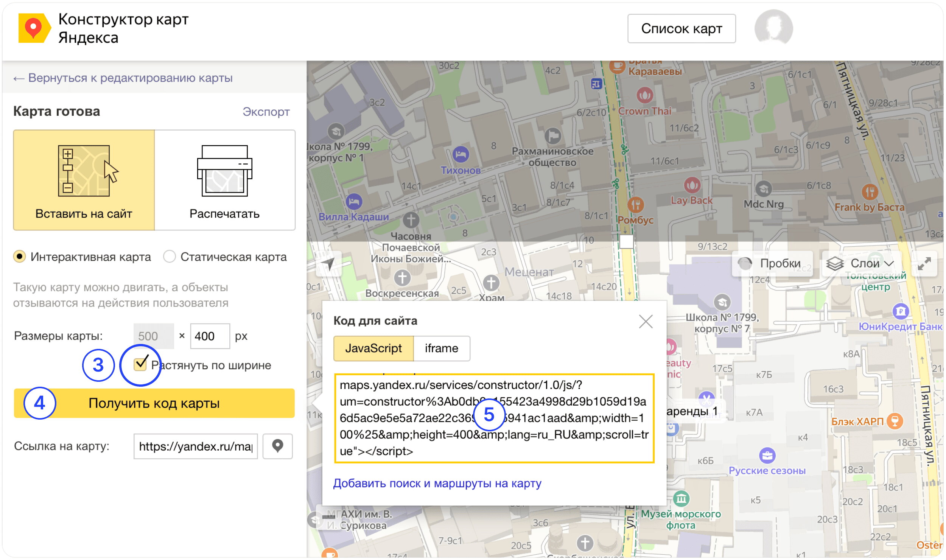Click the map pin icon next to map link
Screen dimensions: 946x560
[277, 446]
